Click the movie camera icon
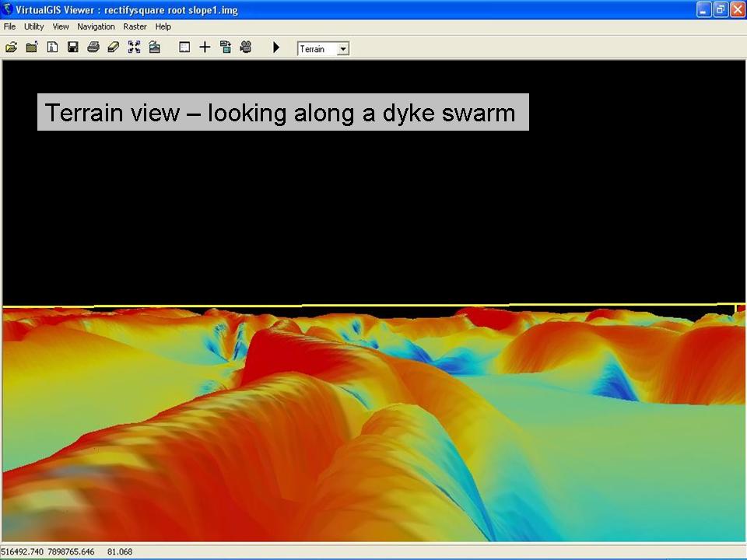The width and height of the screenshot is (747, 560). (246, 47)
